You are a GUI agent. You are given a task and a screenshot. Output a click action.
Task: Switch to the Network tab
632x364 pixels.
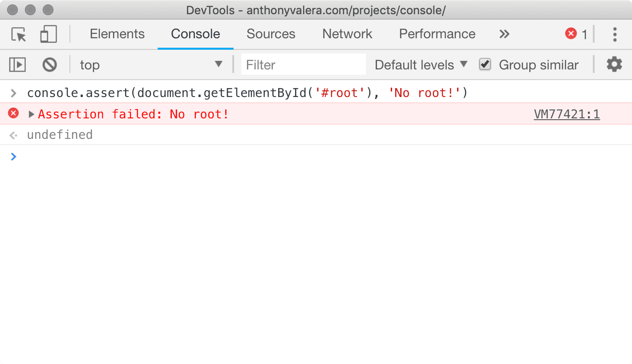click(347, 34)
